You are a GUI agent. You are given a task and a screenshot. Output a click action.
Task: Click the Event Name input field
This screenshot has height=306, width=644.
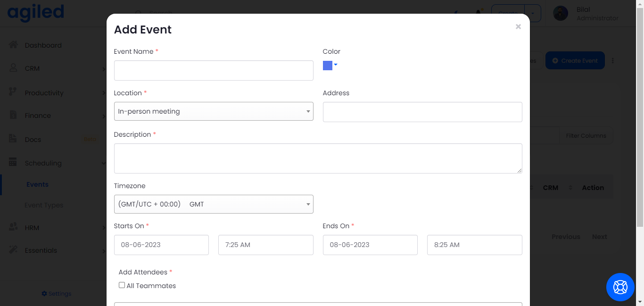point(214,71)
